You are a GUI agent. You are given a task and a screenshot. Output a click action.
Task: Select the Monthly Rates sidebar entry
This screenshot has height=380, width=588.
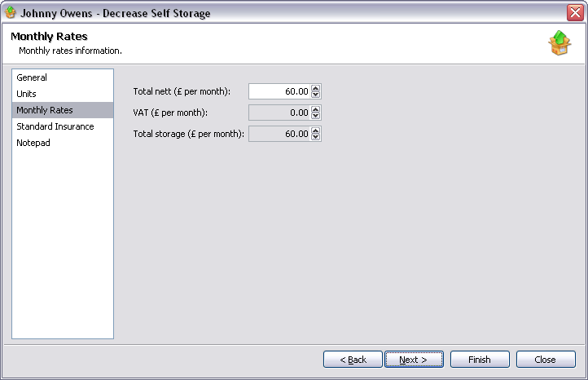(45, 110)
